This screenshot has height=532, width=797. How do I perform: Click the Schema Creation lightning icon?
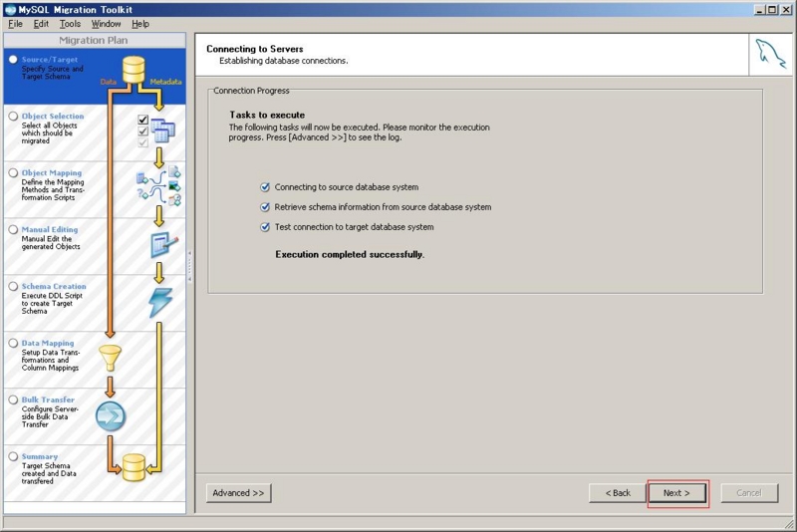coord(160,302)
